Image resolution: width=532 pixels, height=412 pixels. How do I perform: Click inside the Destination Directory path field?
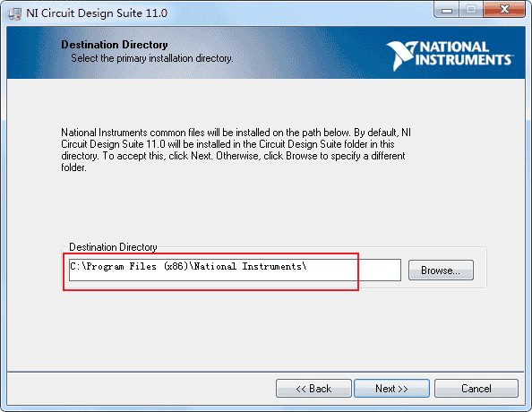(x=235, y=270)
